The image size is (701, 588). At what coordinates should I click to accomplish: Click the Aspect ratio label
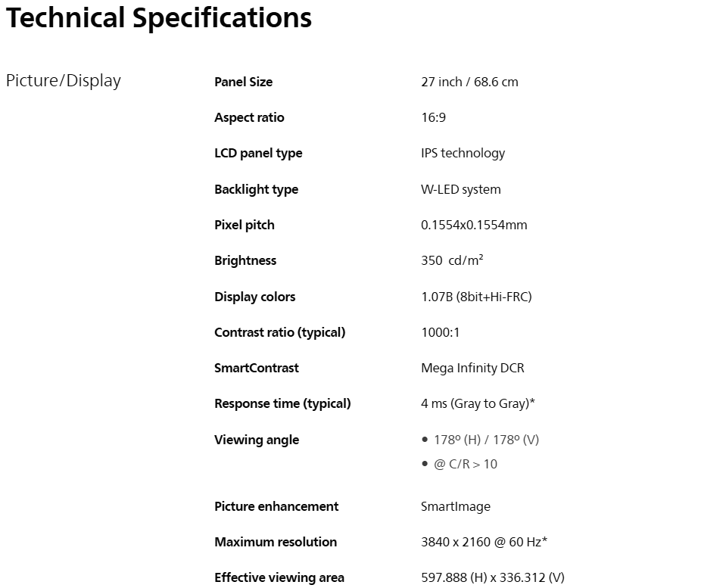[x=249, y=117]
